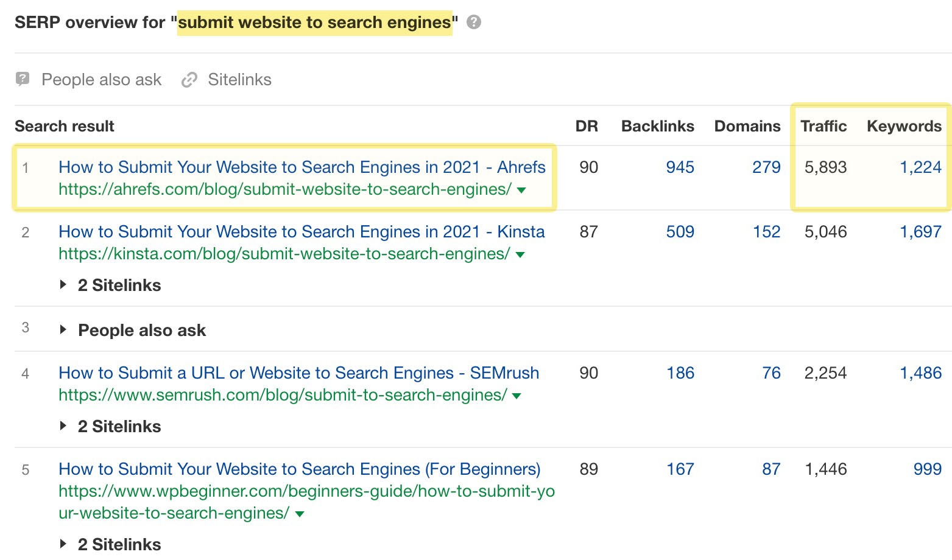Viewport: 952px width, 560px height.
Task: Click the People also ask filter icon
Action: 22,79
